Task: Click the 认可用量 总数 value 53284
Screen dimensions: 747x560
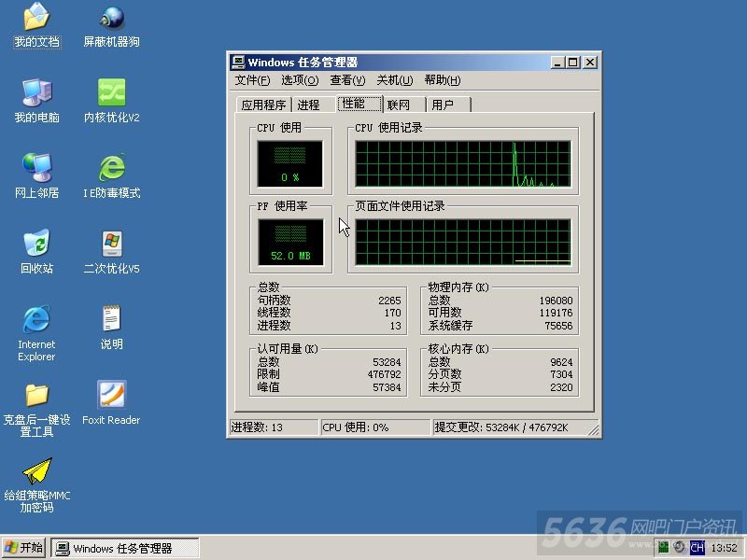Action: pos(387,362)
